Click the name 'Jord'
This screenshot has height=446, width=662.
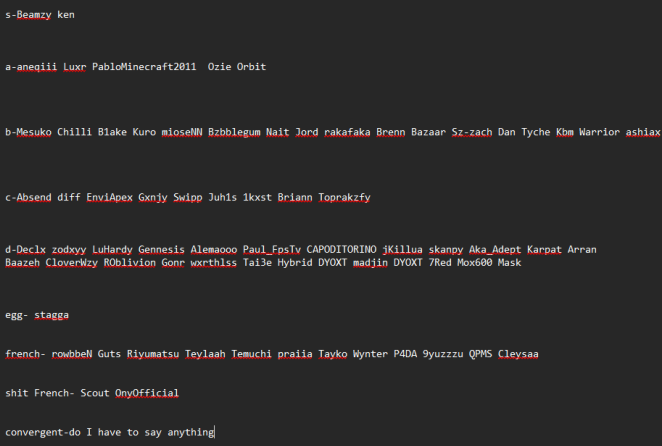pos(307,132)
